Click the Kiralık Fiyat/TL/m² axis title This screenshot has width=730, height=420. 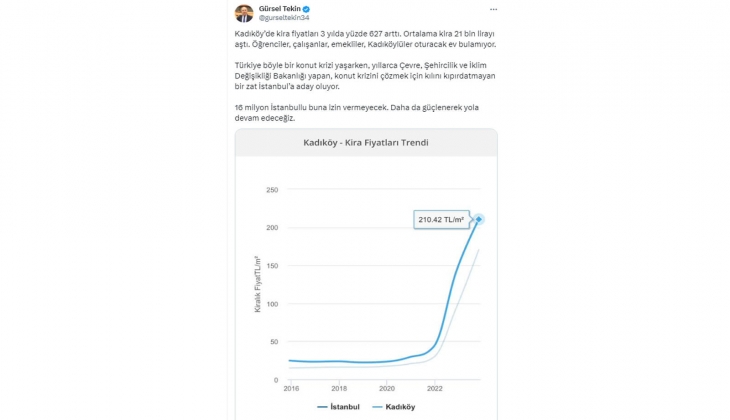(258, 285)
